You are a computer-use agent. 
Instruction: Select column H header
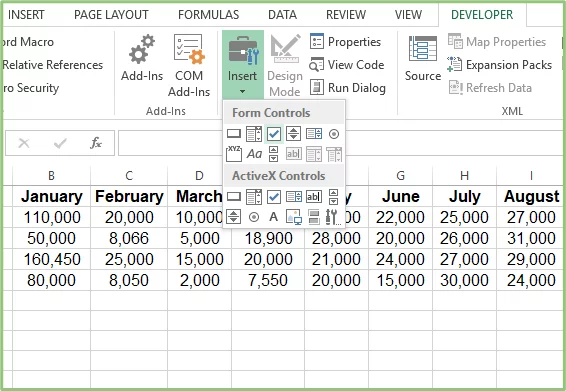coord(464,176)
